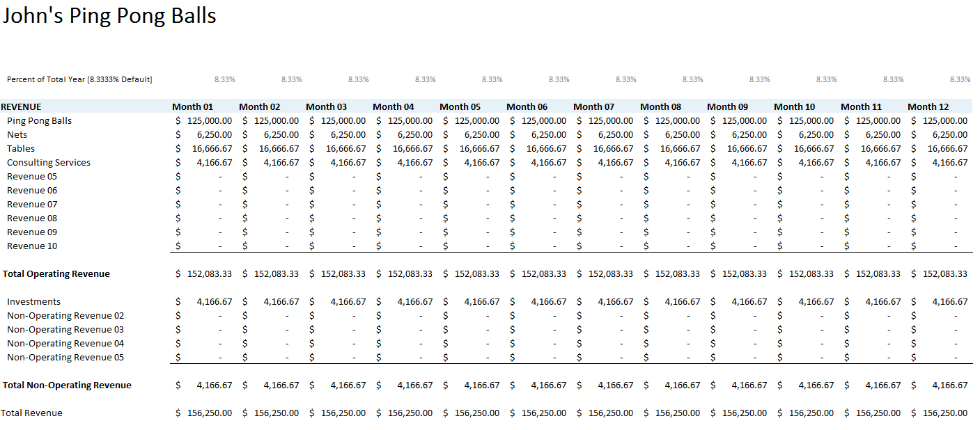The height and width of the screenshot is (430, 980).
Task: Click the "Consulting Services" row label
Action: pos(48,162)
